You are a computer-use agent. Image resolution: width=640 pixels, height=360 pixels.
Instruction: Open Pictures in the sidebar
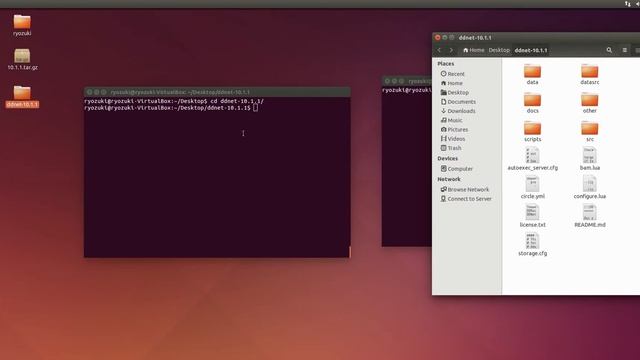coord(454,129)
